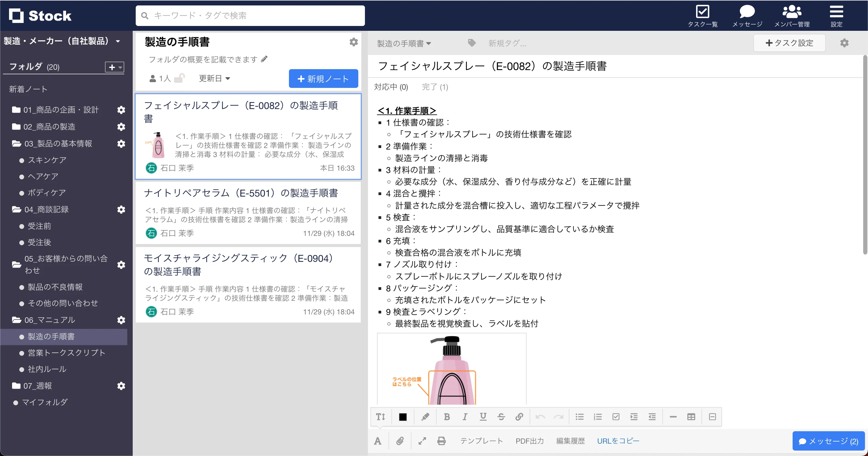This screenshot has height=456, width=868.
Task: Select the highlighter pen tool
Action: pyautogui.click(x=425, y=416)
